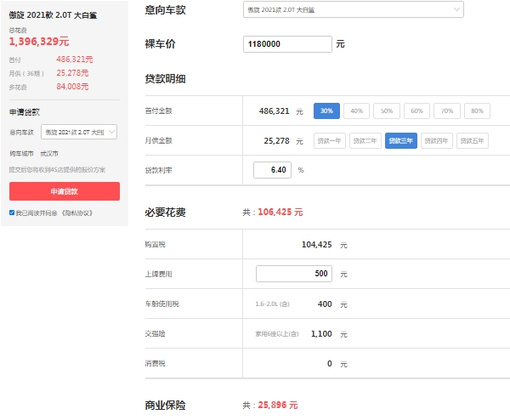Expand the sidebar 意向车款 dropdown
Viewport: 510px width, 420px height.
click(x=80, y=132)
